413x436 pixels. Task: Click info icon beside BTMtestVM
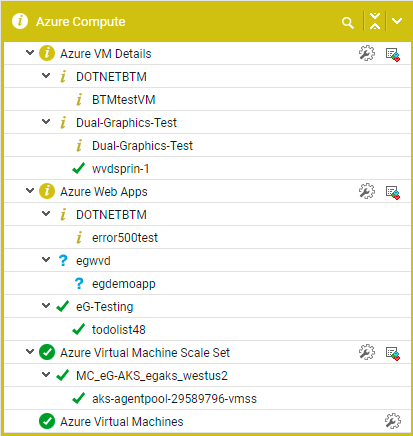(79, 99)
